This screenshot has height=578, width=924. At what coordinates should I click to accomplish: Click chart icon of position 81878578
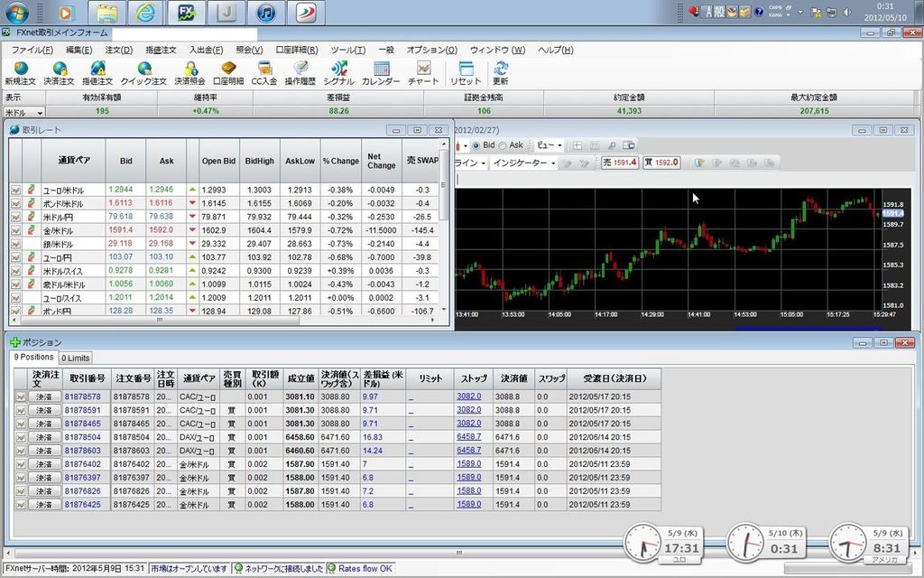[21, 397]
